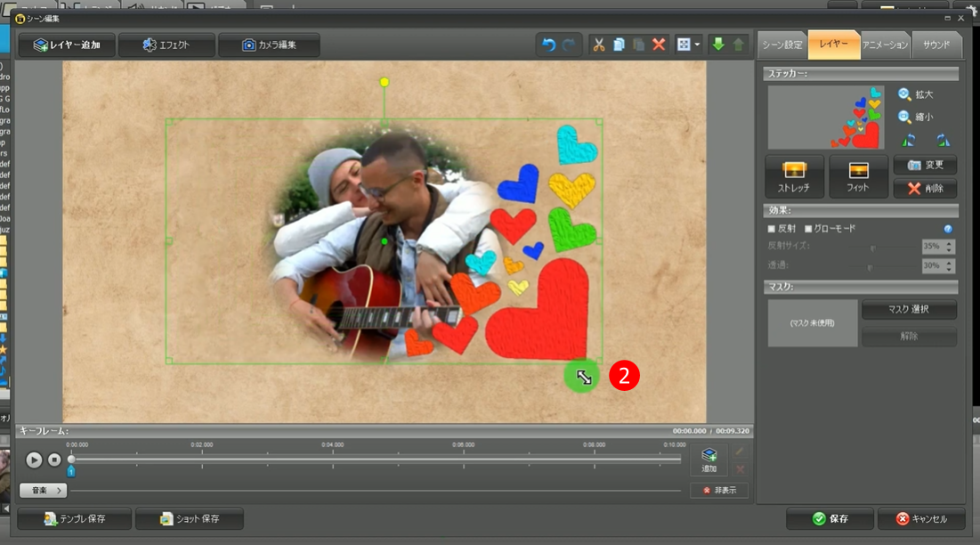Increase 反射サイズ value with up stepper

point(949,242)
